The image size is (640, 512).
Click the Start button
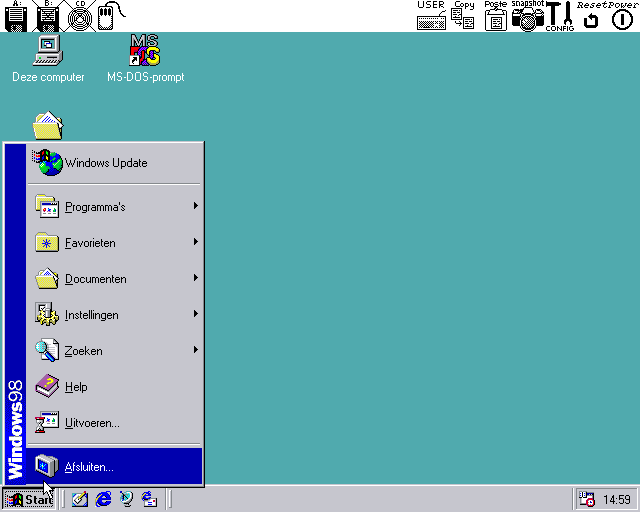(x=29, y=499)
